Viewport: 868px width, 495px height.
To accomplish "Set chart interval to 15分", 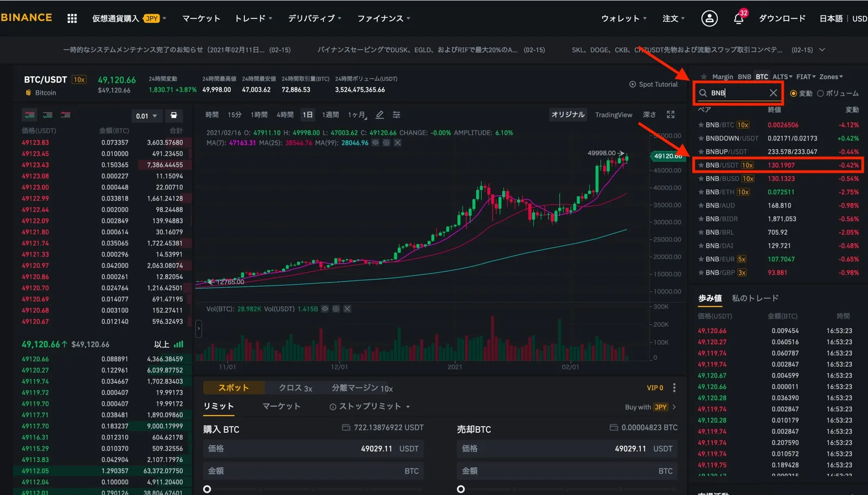I will click(234, 115).
